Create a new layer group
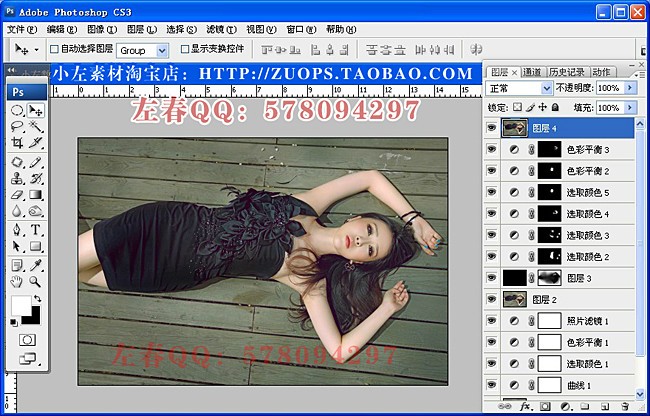This screenshot has width=650, height=416. point(585,406)
